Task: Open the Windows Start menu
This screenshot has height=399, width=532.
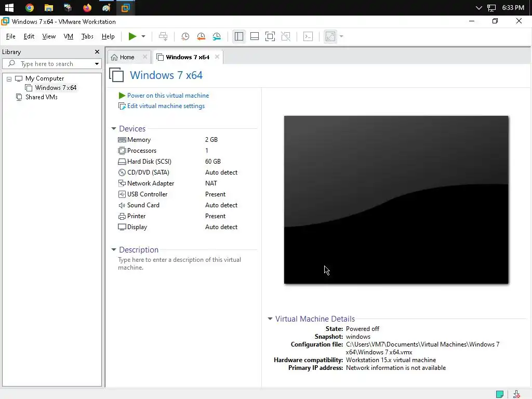Action: pyautogui.click(x=9, y=7)
